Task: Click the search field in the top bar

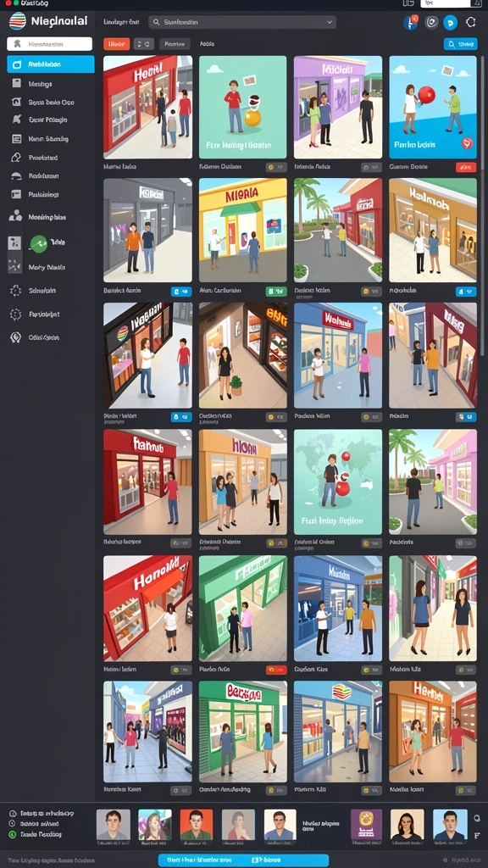Action: [x=241, y=22]
